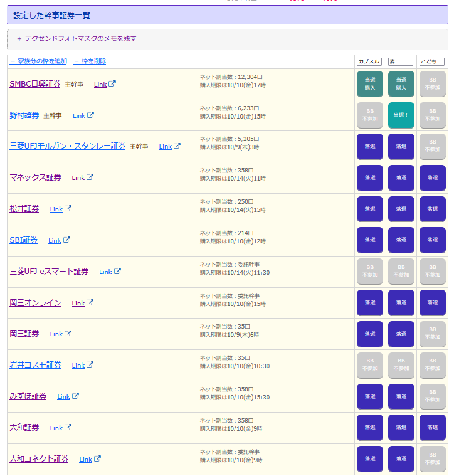
Task: Click the external link icon beside 松井証券
Action: pyautogui.click(x=68, y=209)
